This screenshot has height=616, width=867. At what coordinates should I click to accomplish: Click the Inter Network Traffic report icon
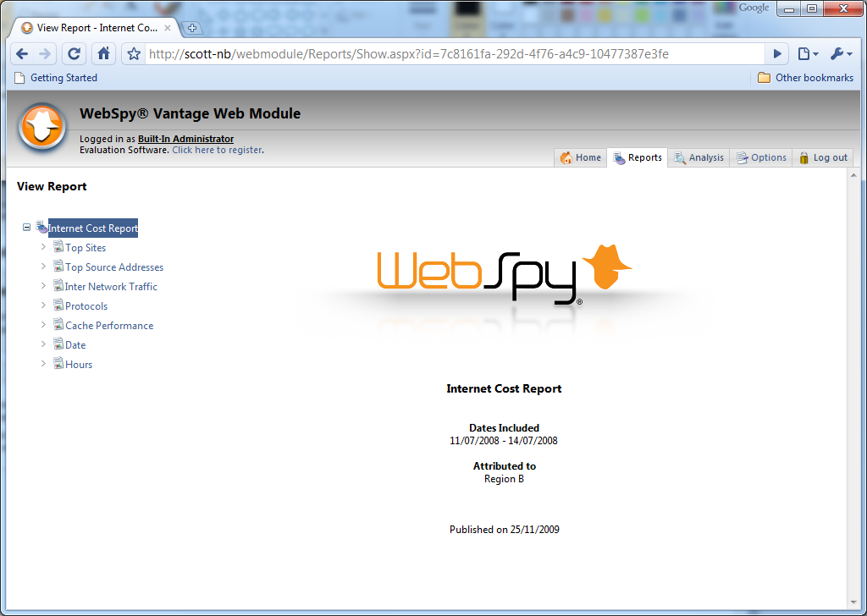pos(58,285)
